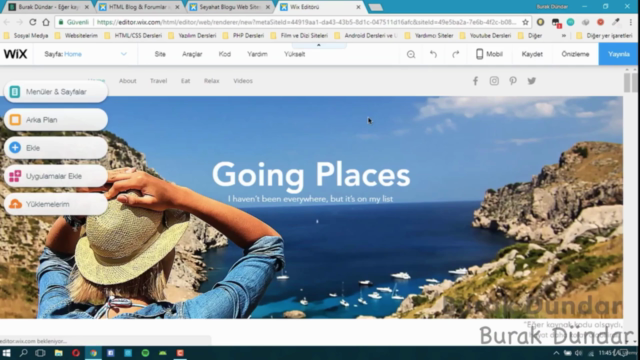The height and width of the screenshot is (360, 640).
Task: Click the Yayınla publish button
Action: pos(618,54)
